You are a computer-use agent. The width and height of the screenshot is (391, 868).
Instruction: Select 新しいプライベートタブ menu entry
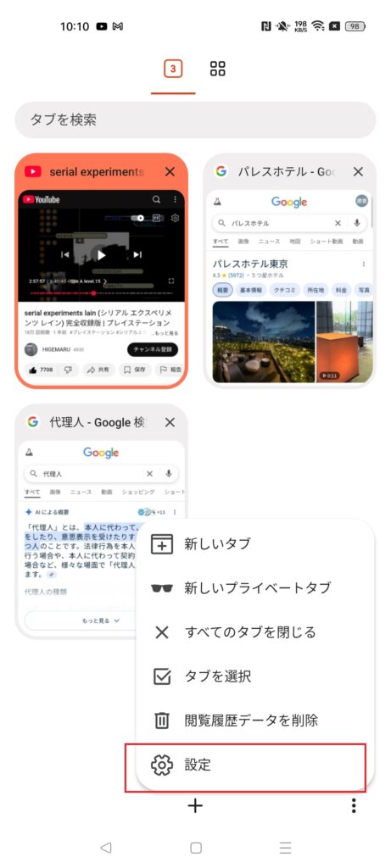pos(254,588)
